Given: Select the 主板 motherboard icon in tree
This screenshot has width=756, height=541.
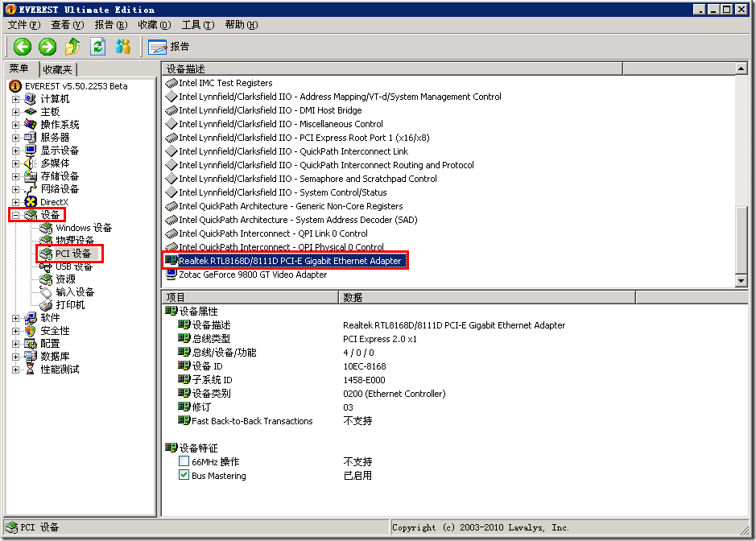Looking at the screenshot, I should [31, 112].
